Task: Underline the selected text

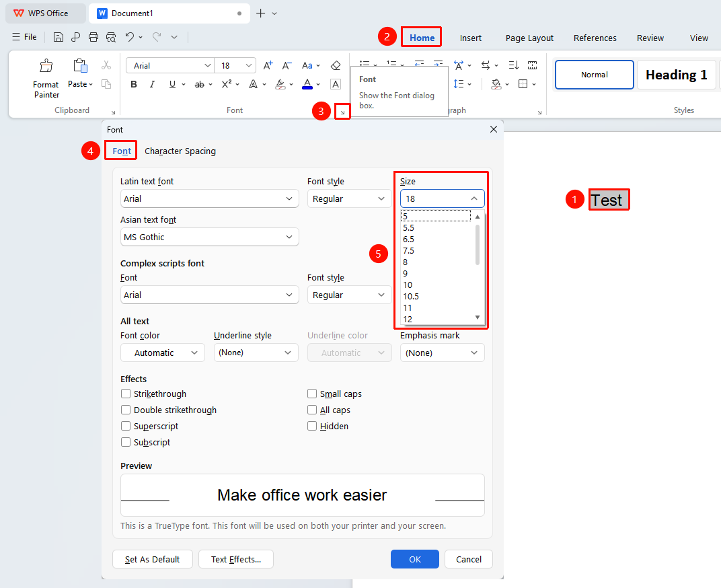Action: coord(172,84)
